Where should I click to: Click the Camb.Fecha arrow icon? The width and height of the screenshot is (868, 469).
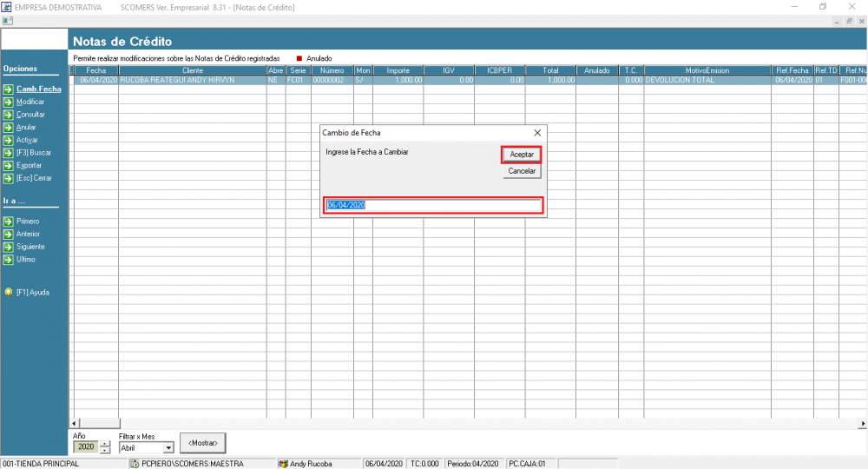pos(9,89)
